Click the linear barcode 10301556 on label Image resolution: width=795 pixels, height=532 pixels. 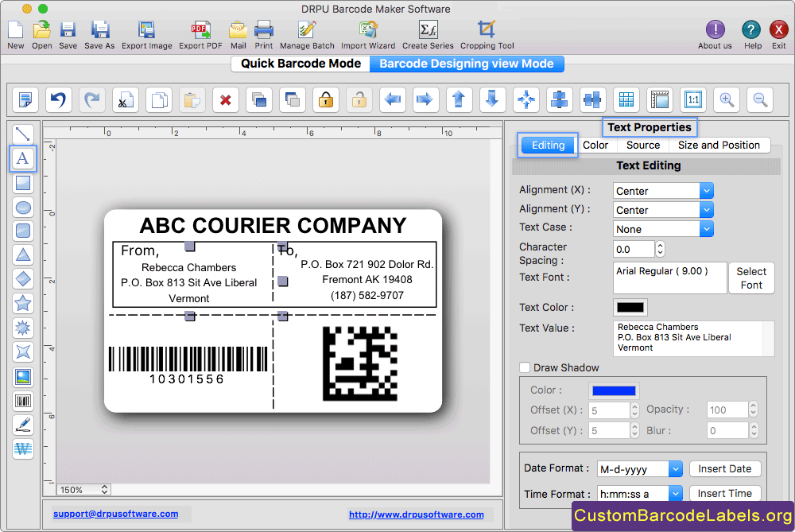(x=188, y=365)
